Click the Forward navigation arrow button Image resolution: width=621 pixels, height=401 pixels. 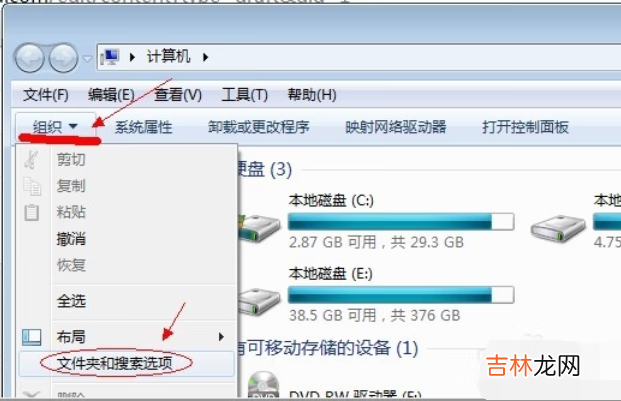(63, 58)
